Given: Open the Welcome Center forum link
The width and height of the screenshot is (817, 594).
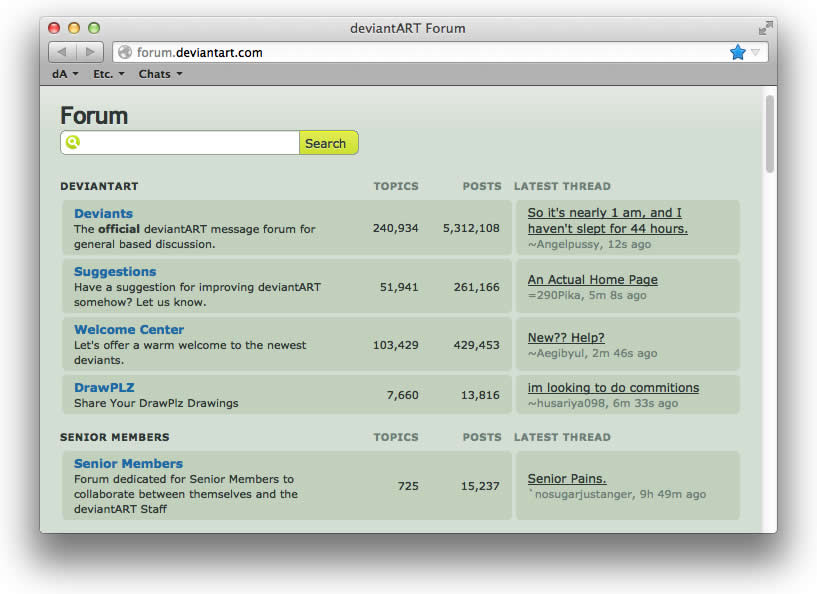Looking at the screenshot, I should point(129,329).
